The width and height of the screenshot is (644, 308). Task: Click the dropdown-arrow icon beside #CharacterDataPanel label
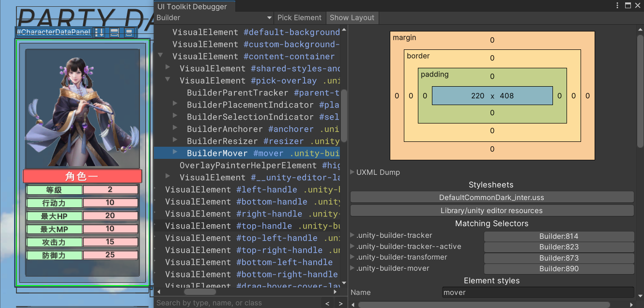click(x=99, y=32)
